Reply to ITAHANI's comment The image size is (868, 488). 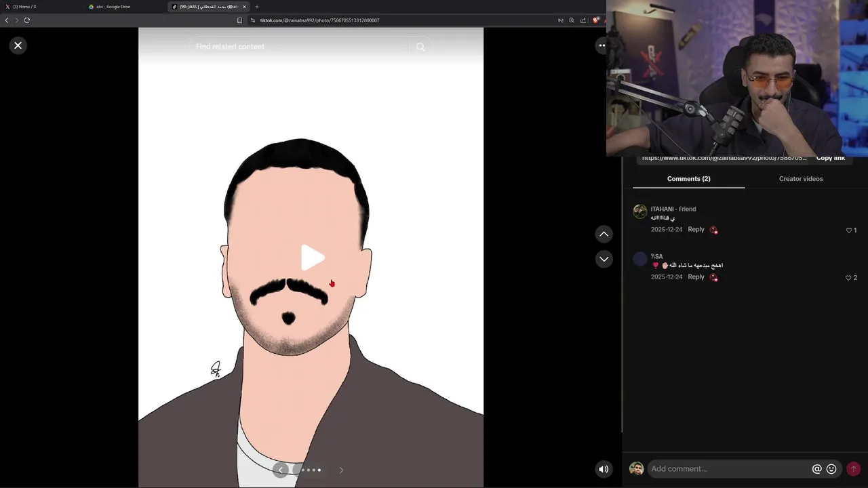tap(696, 230)
